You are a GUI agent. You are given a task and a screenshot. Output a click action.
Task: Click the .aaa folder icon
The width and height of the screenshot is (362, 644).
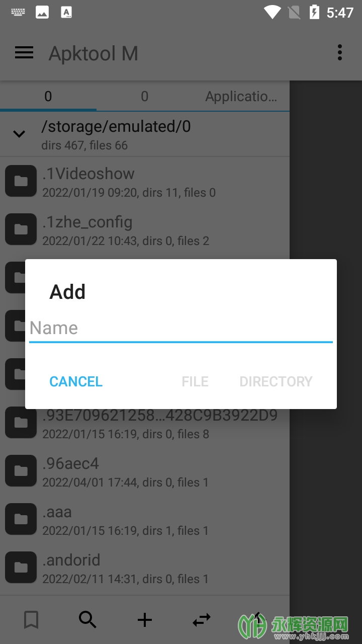pos(21,519)
